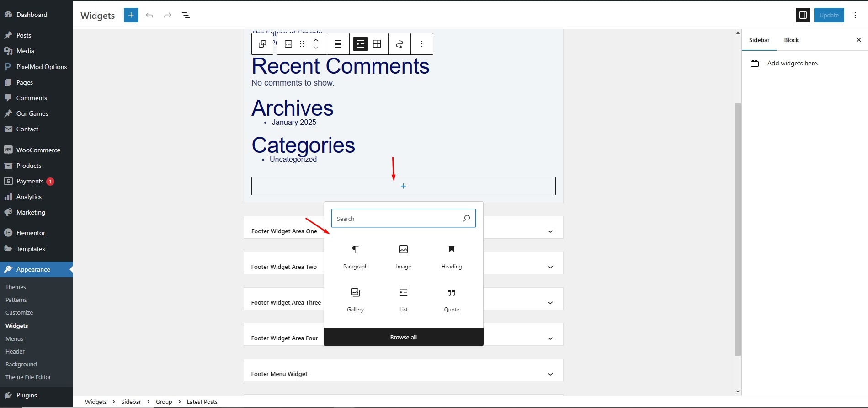Go to Themes under Appearance
The height and width of the screenshot is (408, 868).
pyautogui.click(x=16, y=287)
